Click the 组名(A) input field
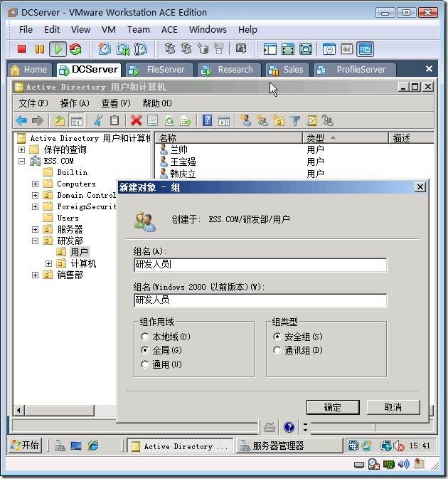The height and width of the screenshot is (479, 448). point(260,265)
